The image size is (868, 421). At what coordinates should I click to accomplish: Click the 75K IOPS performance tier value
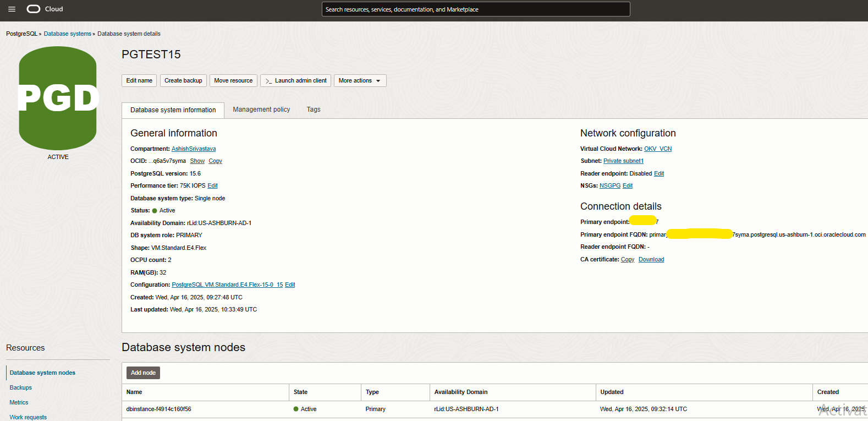point(193,185)
